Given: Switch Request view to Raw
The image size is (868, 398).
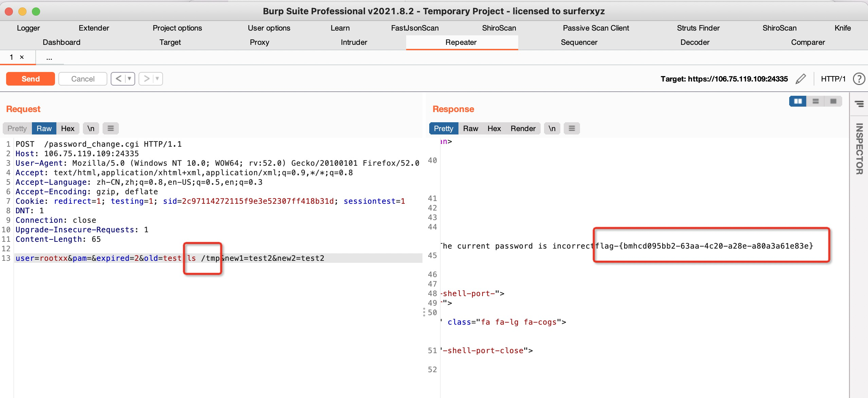Looking at the screenshot, I should pyautogui.click(x=44, y=128).
